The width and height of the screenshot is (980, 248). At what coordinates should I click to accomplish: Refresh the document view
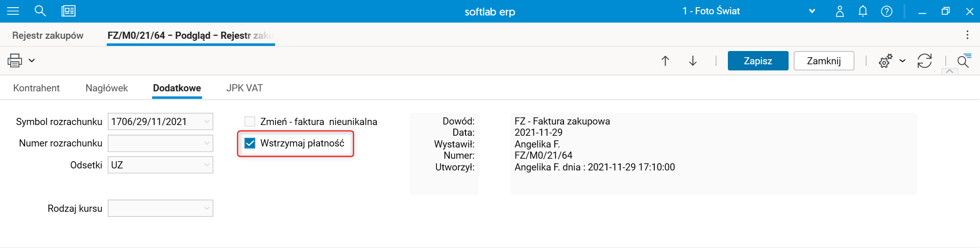(924, 61)
